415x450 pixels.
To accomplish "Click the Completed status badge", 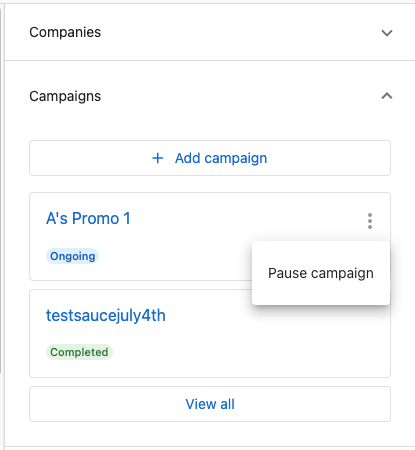I will coord(79,352).
